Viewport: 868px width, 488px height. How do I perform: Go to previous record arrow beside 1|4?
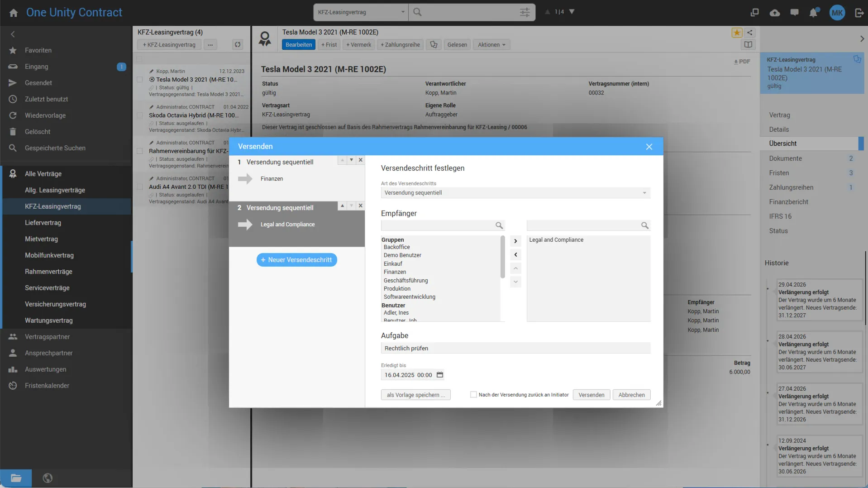click(x=548, y=12)
